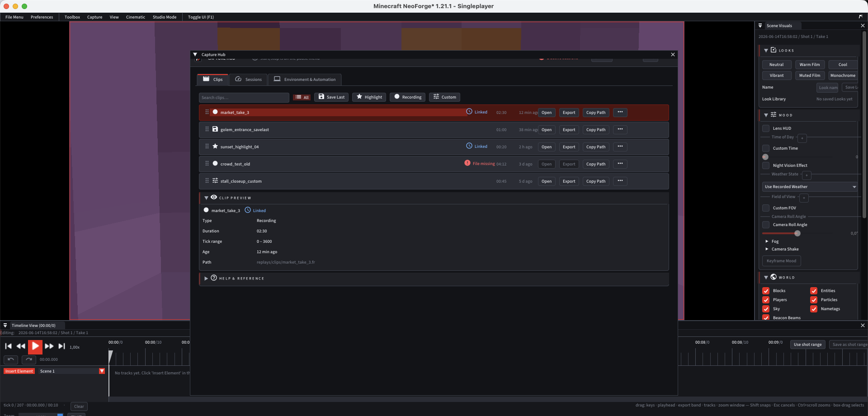The width and height of the screenshot is (868, 416).
Task: Add Time of Day keyframe plus button
Action: point(802,138)
